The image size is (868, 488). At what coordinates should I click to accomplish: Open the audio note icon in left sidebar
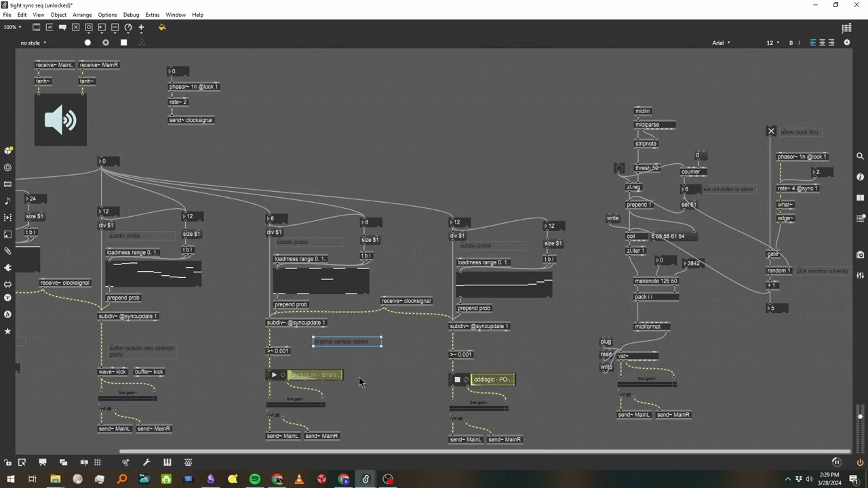tap(7, 201)
